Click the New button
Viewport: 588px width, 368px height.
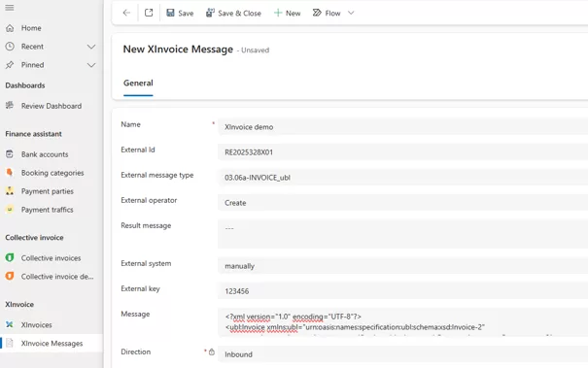tap(288, 14)
